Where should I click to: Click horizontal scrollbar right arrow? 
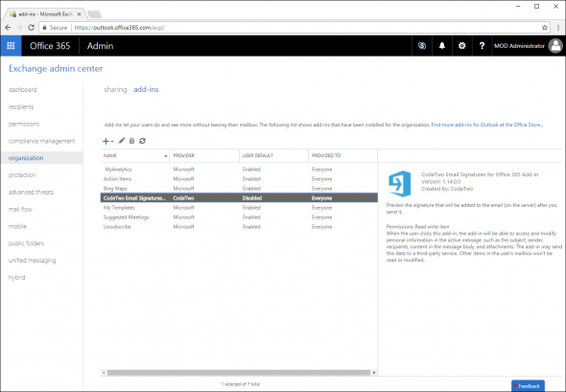[374, 373]
